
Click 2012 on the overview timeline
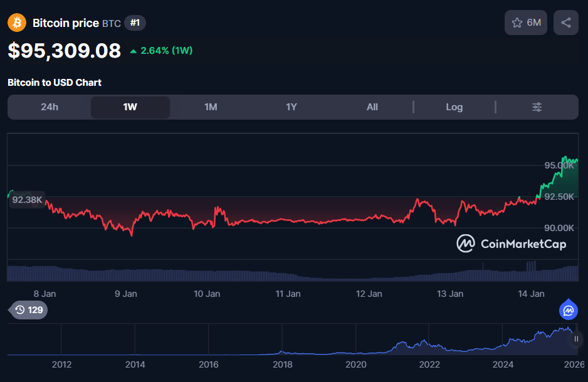tap(61, 364)
